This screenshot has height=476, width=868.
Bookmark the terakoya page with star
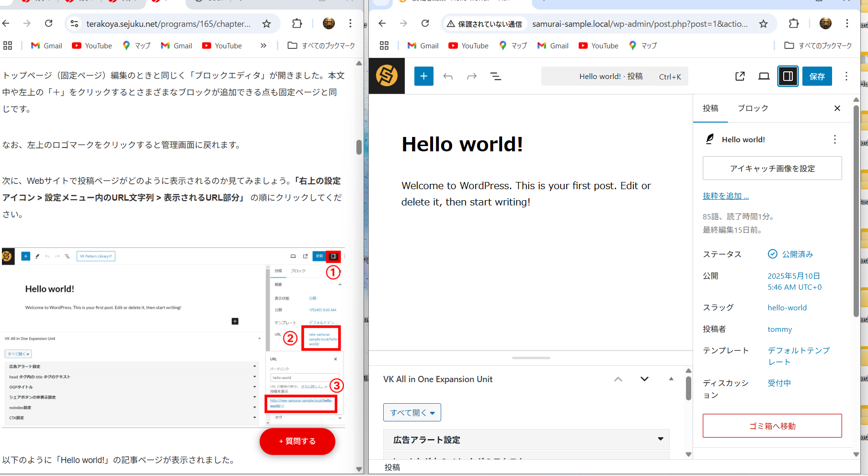tap(267, 23)
